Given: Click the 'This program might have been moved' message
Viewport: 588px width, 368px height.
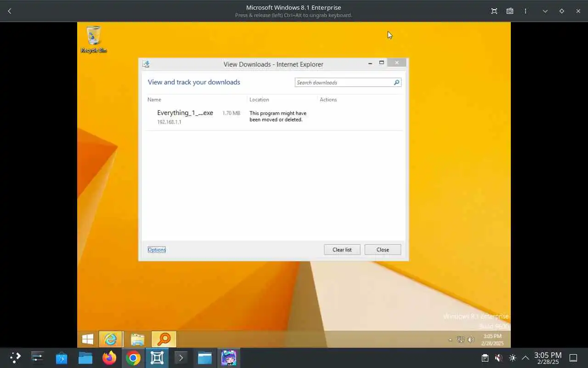Looking at the screenshot, I should click(x=278, y=116).
